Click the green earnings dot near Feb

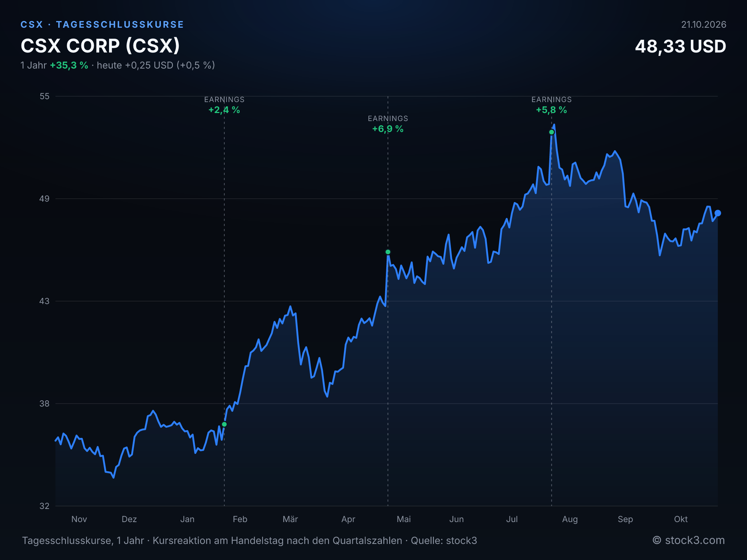(224, 424)
